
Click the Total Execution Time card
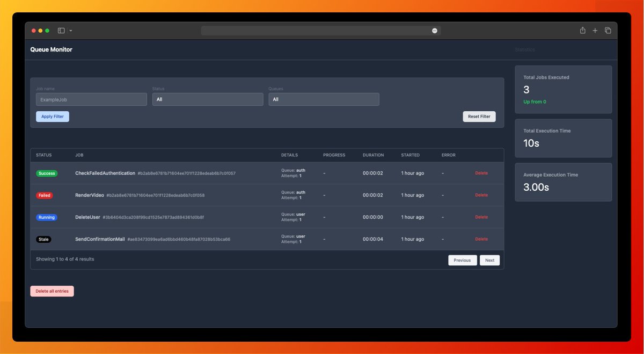563,138
